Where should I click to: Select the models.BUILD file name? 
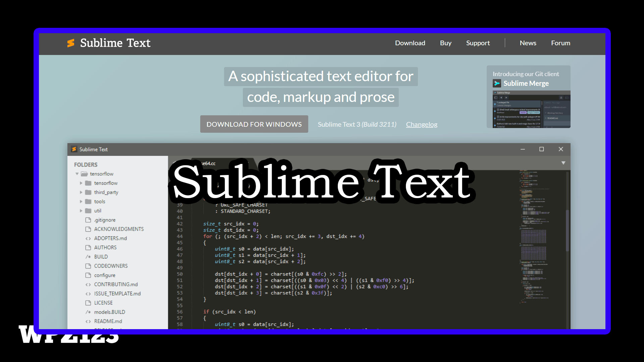click(110, 312)
